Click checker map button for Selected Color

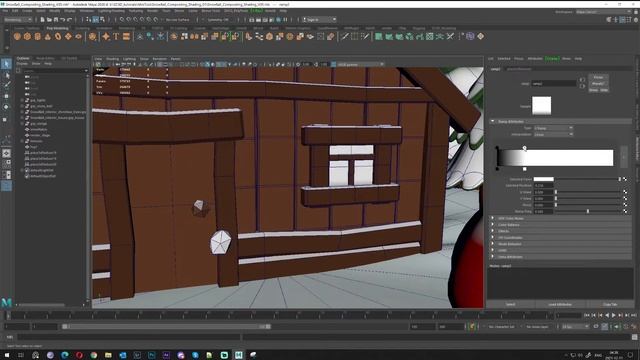click(x=625, y=179)
